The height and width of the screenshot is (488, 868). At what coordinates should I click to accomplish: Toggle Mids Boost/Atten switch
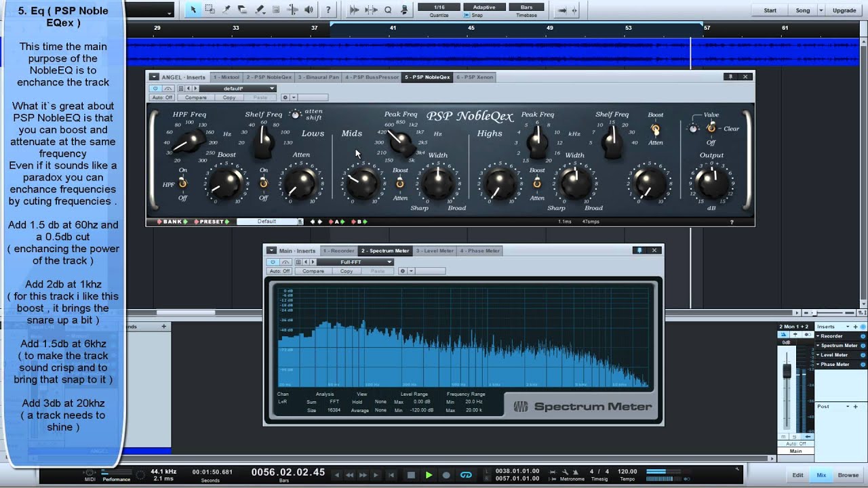(x=400, y=183)
